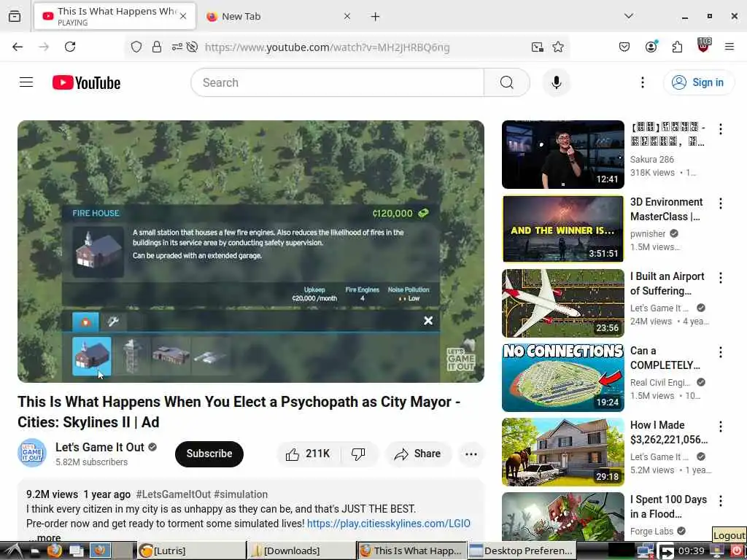Open the NO CONNECTIONS video thumbnail
Viewport: 747px width, 560px height.
562,377
